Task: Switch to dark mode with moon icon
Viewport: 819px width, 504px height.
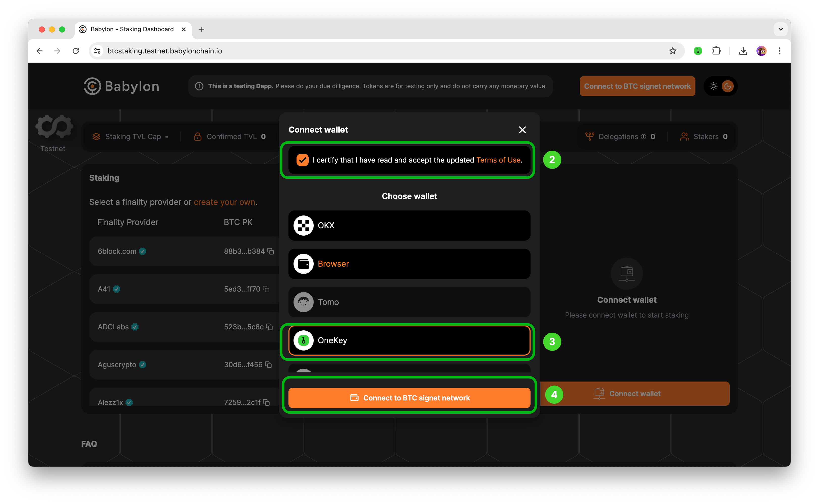Action: point(728,86)
